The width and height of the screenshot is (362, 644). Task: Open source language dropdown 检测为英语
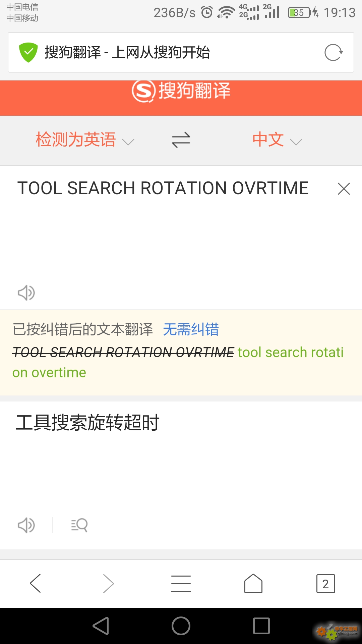click(85, 140)
